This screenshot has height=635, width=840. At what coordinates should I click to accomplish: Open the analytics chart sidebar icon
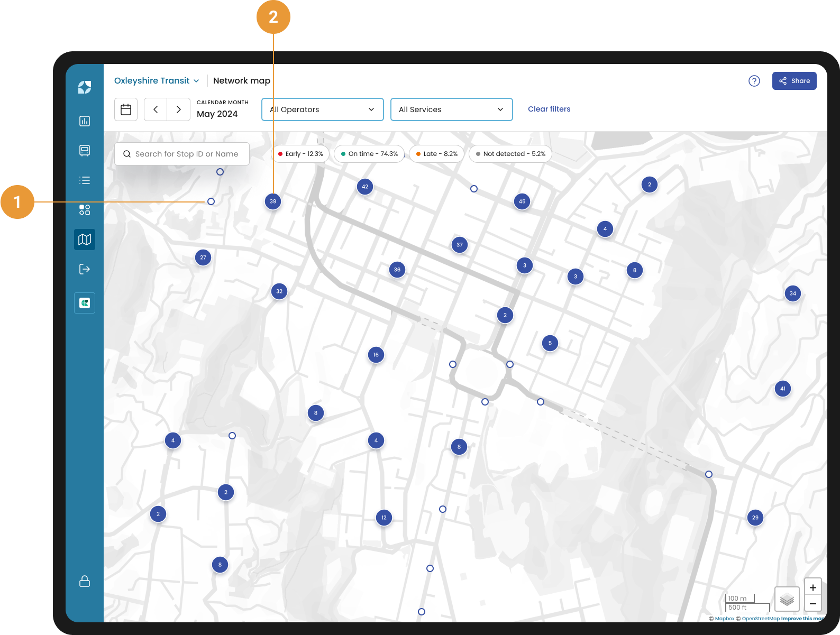coord(85,121)
